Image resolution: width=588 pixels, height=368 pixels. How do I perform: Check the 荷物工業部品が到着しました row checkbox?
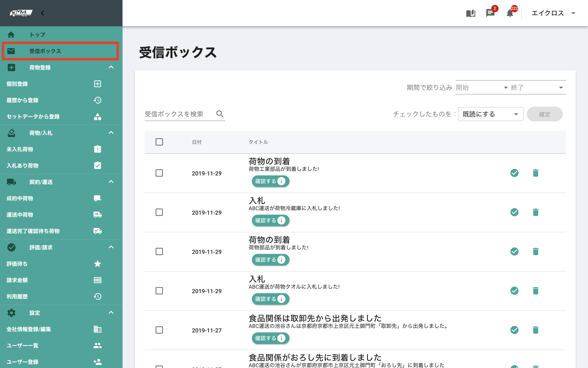[159, 173]
